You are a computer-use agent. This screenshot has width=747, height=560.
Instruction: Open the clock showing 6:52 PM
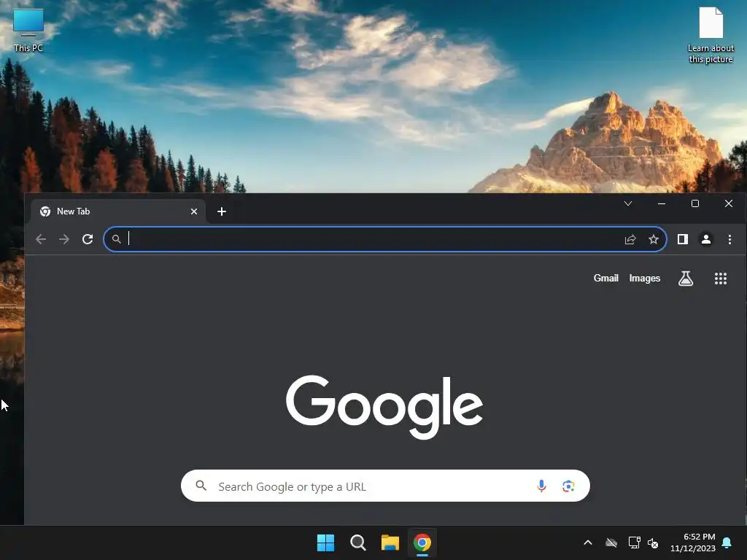click(693, 542)
